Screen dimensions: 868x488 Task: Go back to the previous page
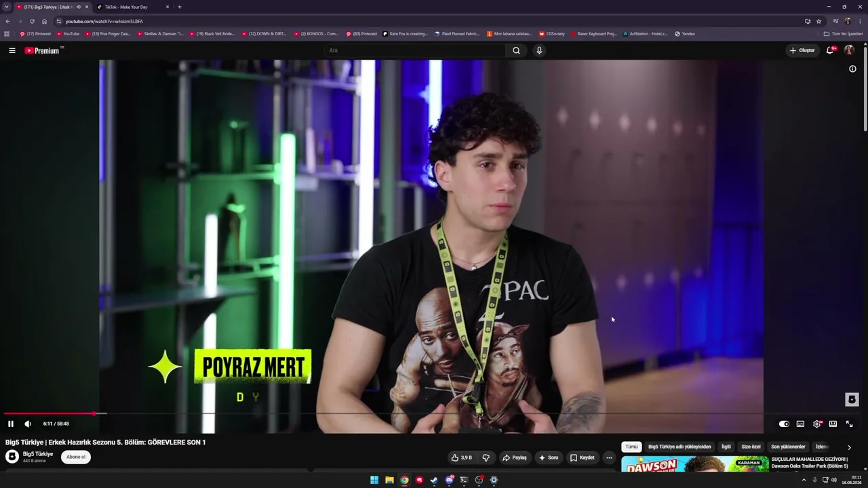tap(7, 21)
